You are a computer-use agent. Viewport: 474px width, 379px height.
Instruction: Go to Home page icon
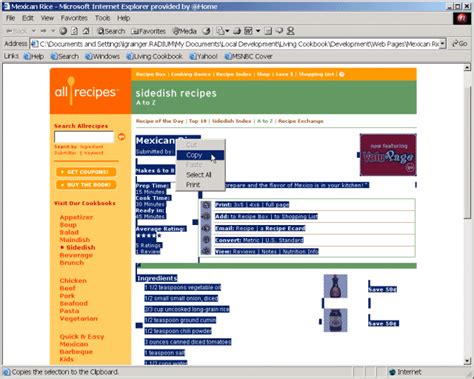coord(86,31)
